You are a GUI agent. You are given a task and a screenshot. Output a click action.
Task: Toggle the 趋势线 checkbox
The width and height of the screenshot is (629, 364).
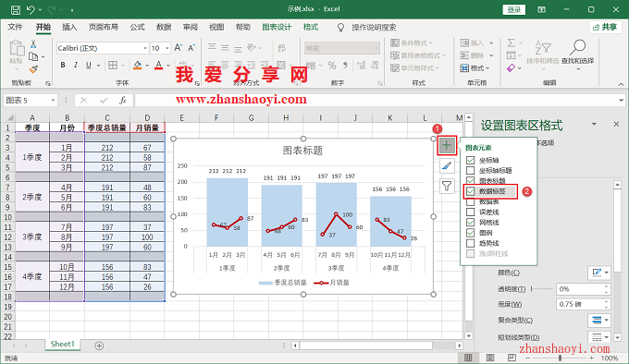click(x=471, y=244)
